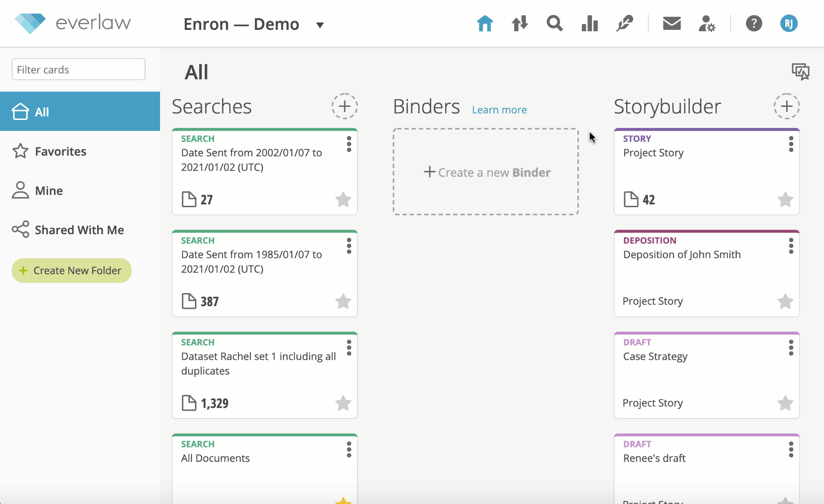Open the homepage tutorial icon near All heading

pyautogui.click(x=801, y=71)
